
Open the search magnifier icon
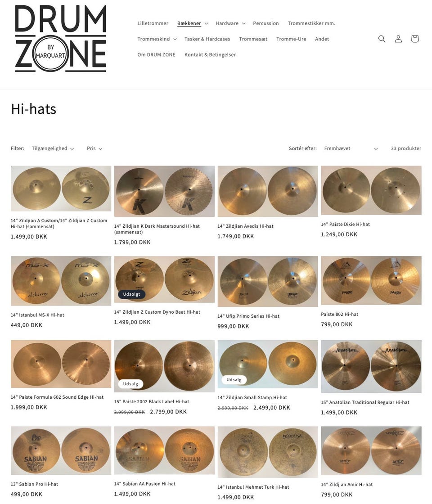tap(382, 39)
